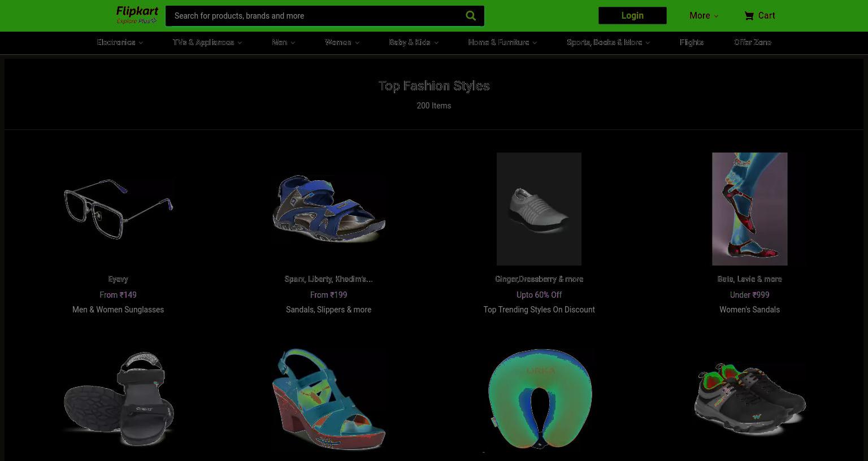This screenshot has width=868, height=461.
Task: Click the Eyevy brand title
Action: (118, 279)
